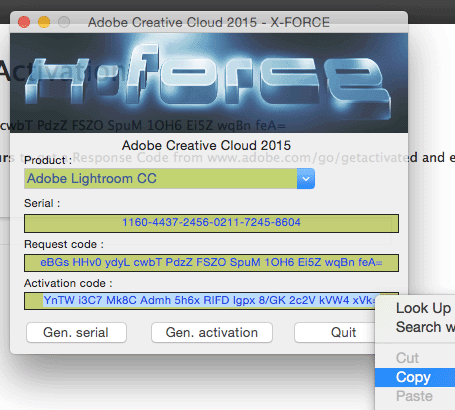Click the 'Request code :' label
Screen dimensions: 455x410
coord(64,244)
